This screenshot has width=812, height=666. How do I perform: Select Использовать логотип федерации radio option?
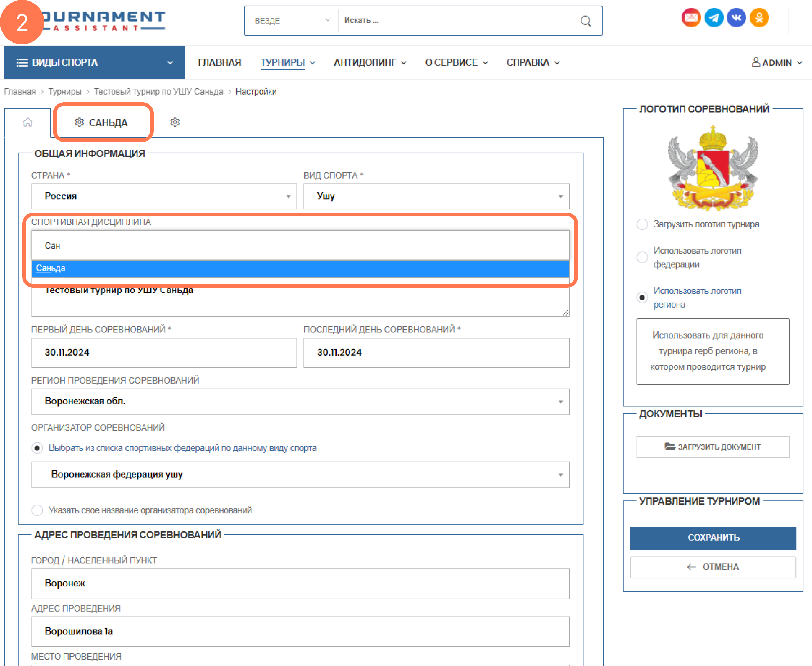[x=642, y=257]
